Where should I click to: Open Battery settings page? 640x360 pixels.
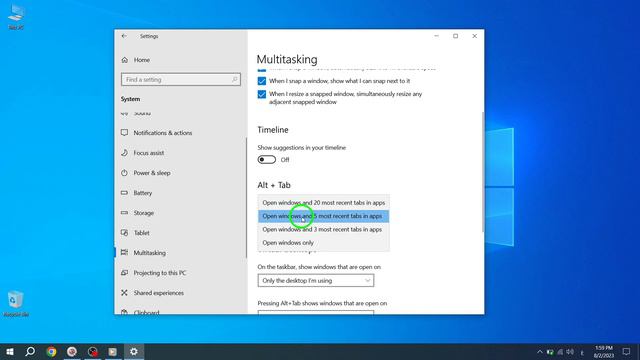pos(142,193)
